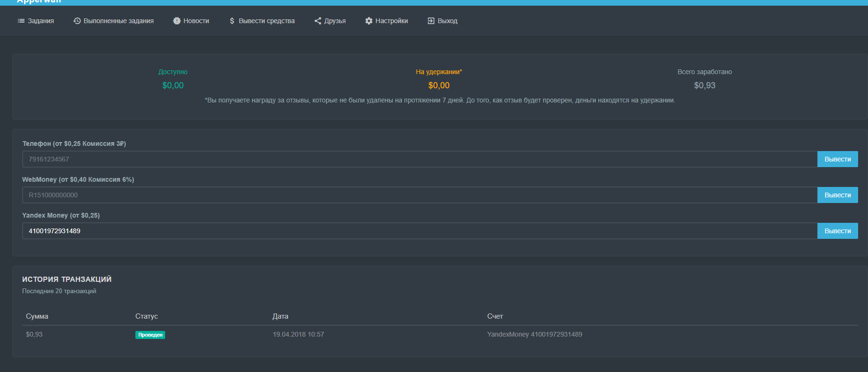The height and width of the screenshot is (372, 868).
Task: Click the exit icon beside Выход
Action: point(431,21)
